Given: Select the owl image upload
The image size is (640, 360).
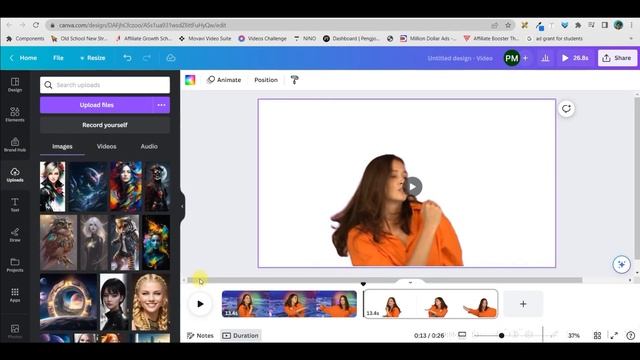Looking at the screenshot, I should tap(58, 242).
